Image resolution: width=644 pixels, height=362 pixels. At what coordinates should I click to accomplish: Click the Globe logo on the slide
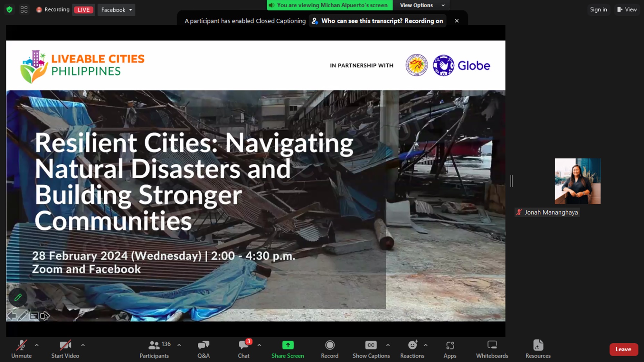(461, 65)
